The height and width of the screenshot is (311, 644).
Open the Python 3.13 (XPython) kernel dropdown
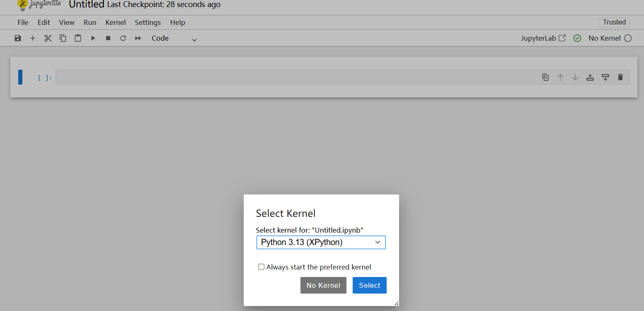(321, 242)
